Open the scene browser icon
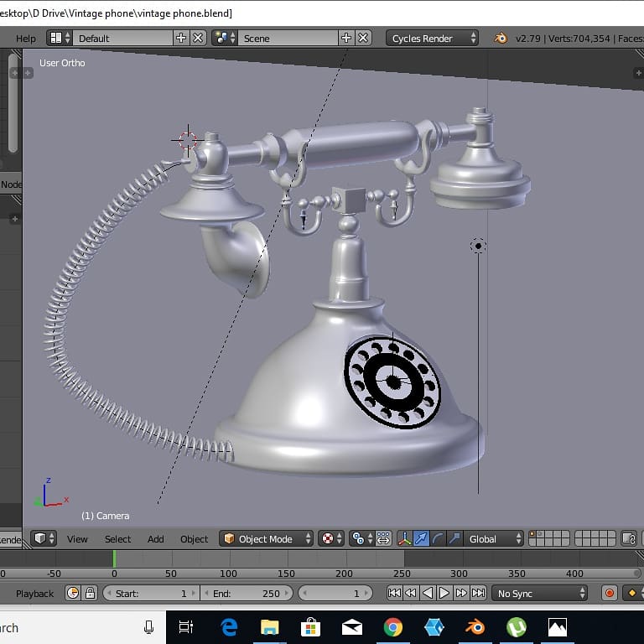Screen dimensions: 644x644 click(x=225, y=39)
